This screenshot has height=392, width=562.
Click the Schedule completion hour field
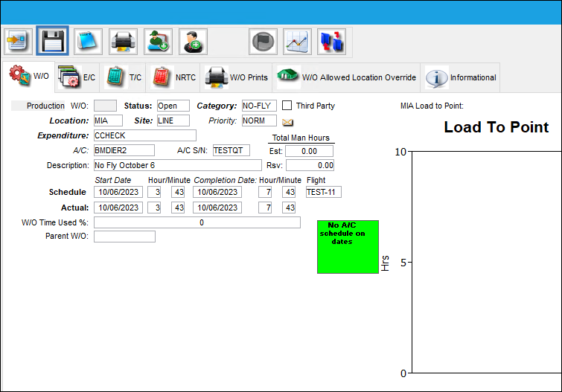point(265,192)
